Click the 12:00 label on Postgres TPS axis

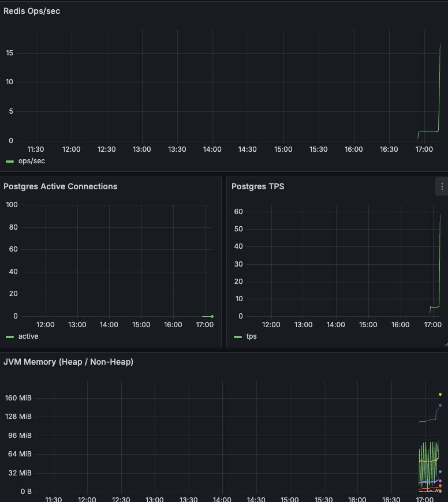(271, 325)
